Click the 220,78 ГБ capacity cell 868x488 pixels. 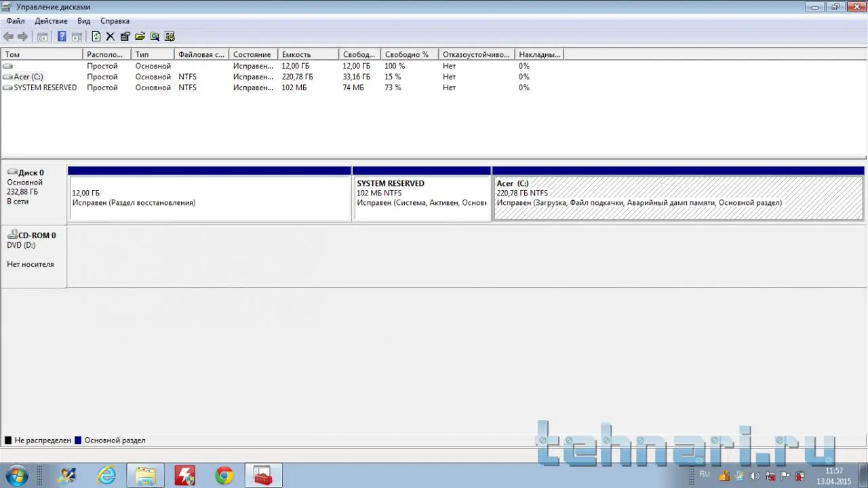coord(297,77)
